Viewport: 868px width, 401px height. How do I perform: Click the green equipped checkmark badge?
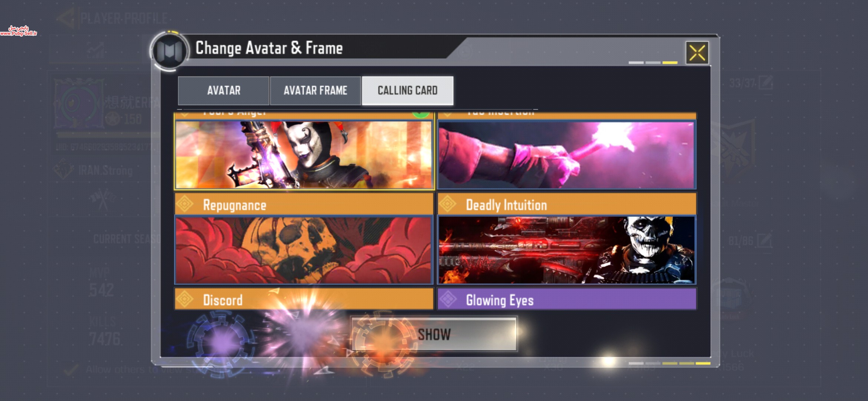pyautogui.click(x=421, y=113)
